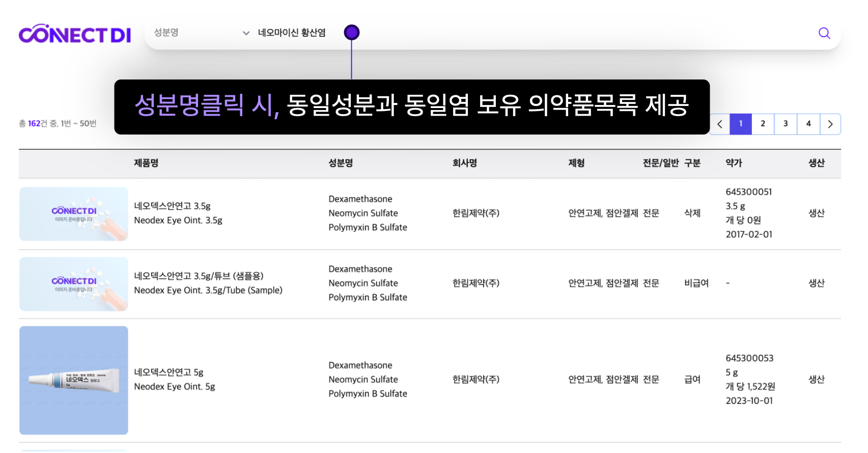The image size is (868, 453).
Task: Click the magnifying glass search icon
Action: click(x=824, y=33)
